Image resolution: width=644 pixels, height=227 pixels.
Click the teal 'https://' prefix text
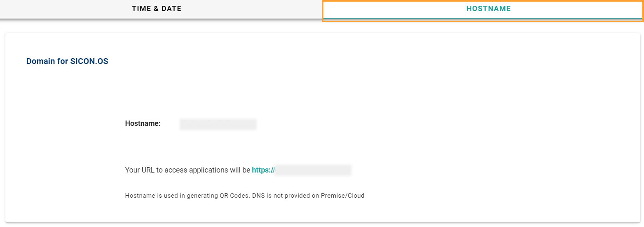[x=263, y=170]
